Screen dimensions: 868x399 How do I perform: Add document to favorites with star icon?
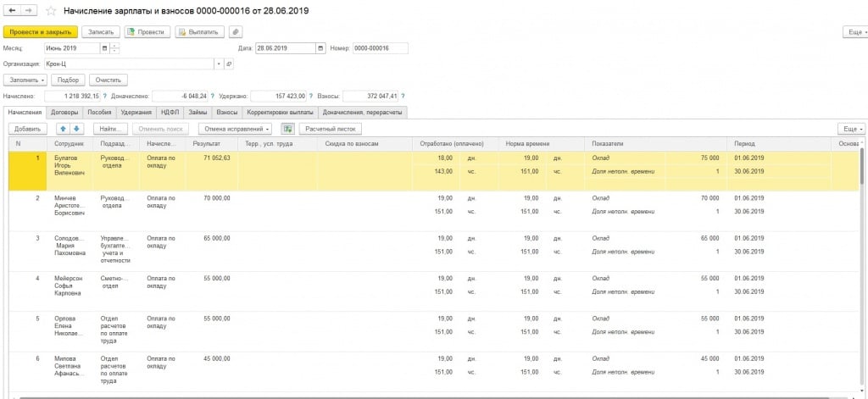52,11
